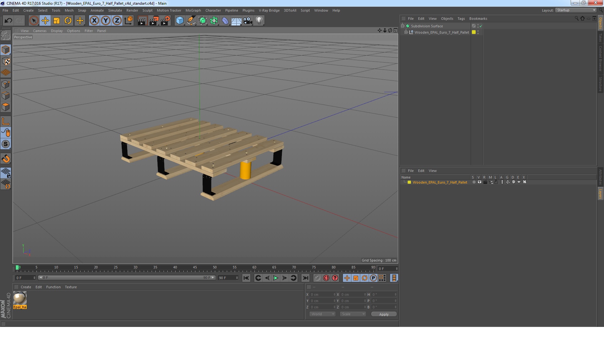Add a Light object
The width and height of the screenshot is (604, 364).
pos(259,21)
